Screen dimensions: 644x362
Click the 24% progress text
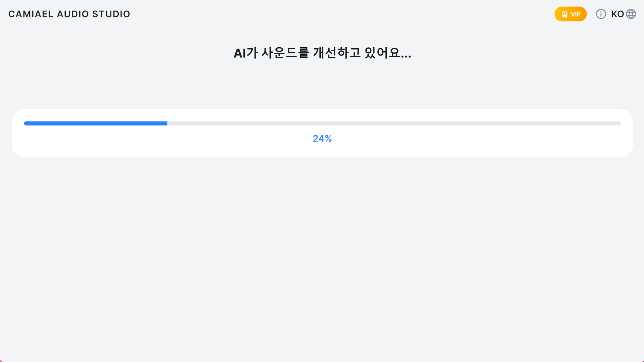(x=322, y=138)
